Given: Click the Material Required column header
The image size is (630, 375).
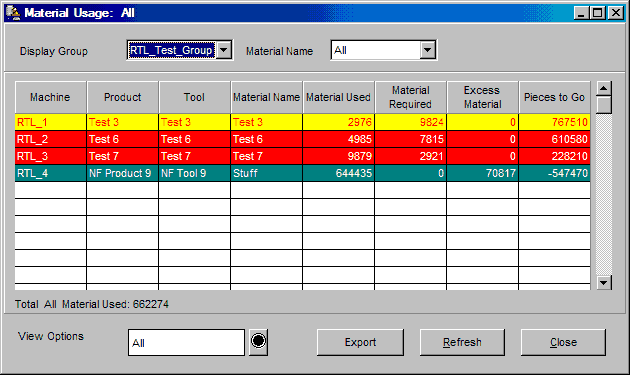Looking at the screenshot, I should (411, 97).
